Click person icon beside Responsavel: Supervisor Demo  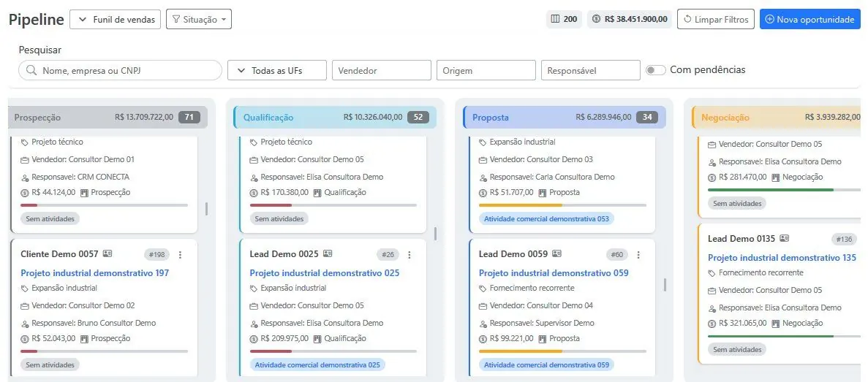[483, 324]
